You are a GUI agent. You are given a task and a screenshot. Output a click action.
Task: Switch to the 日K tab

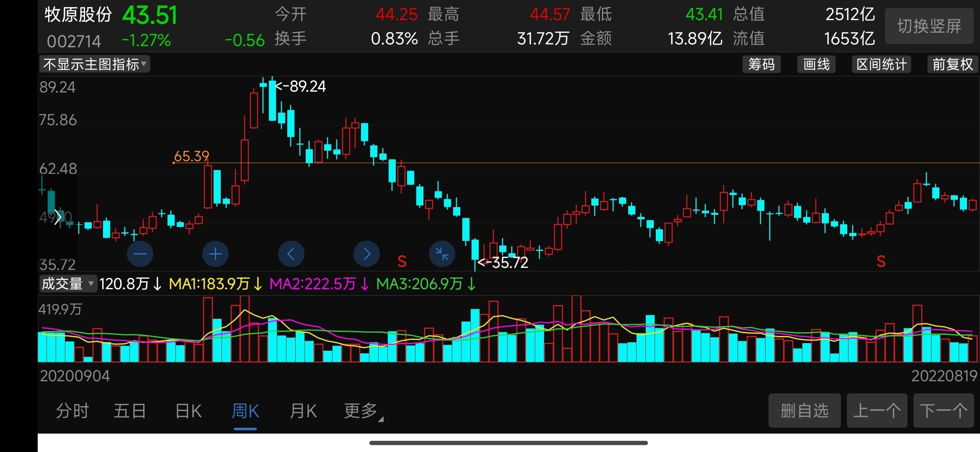tap(188, 411)
